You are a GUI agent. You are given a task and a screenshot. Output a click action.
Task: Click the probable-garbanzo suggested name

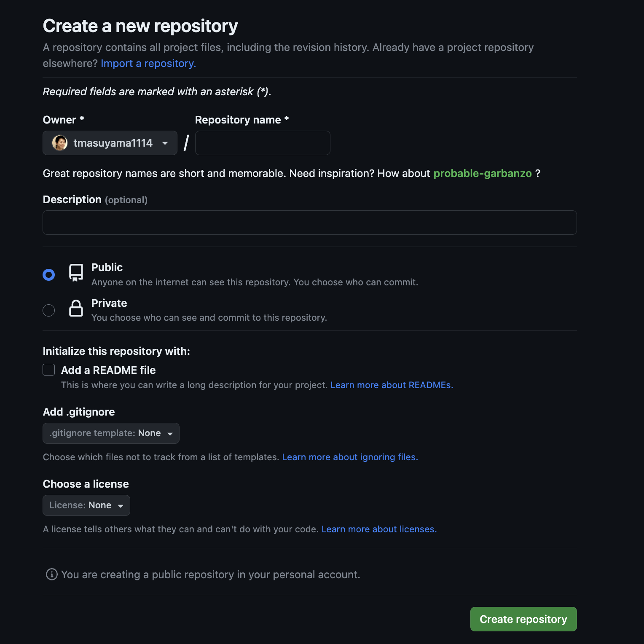point(483,173)
